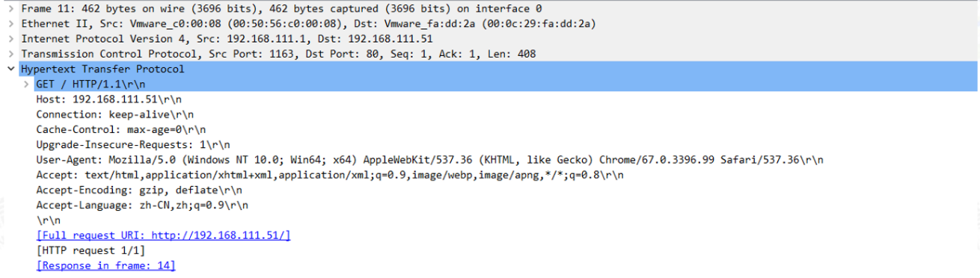Open the Full request URI link
The width and height of the screenshot is (980, 278).
click(x=163, y=235)
